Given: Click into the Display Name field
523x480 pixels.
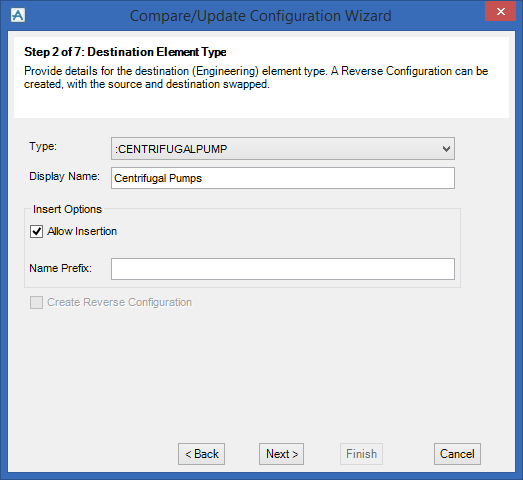Looking at the screenshot, I should [283, 178].
